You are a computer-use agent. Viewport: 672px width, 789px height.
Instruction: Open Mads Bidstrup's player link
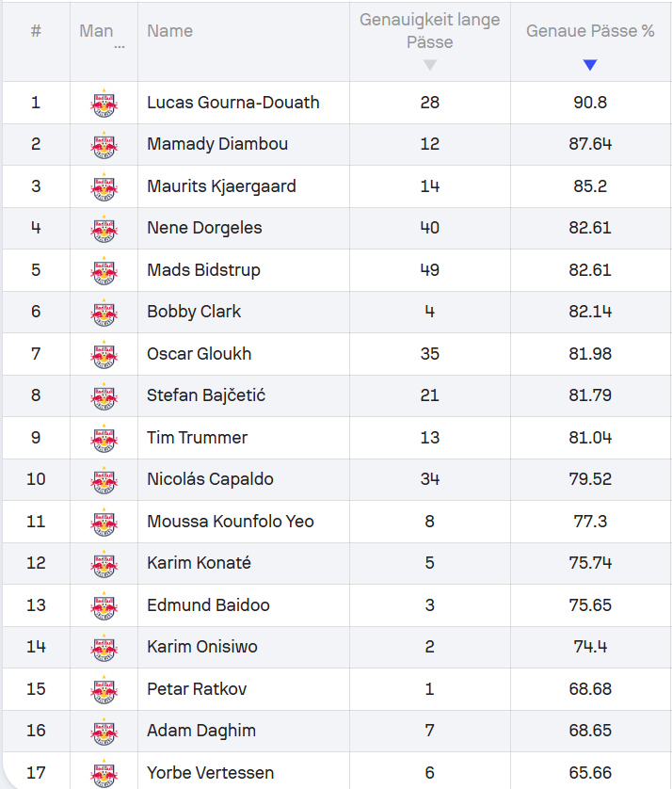(x=203, y=270)
